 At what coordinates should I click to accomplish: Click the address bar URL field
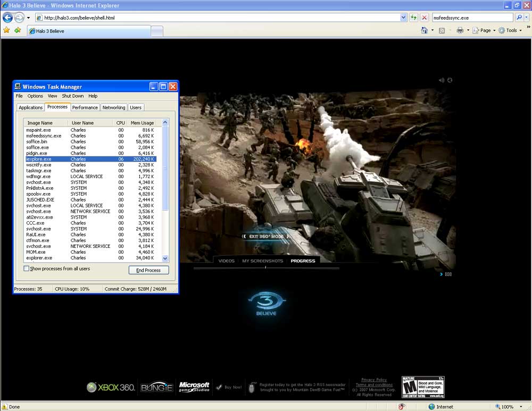[217, 18]
